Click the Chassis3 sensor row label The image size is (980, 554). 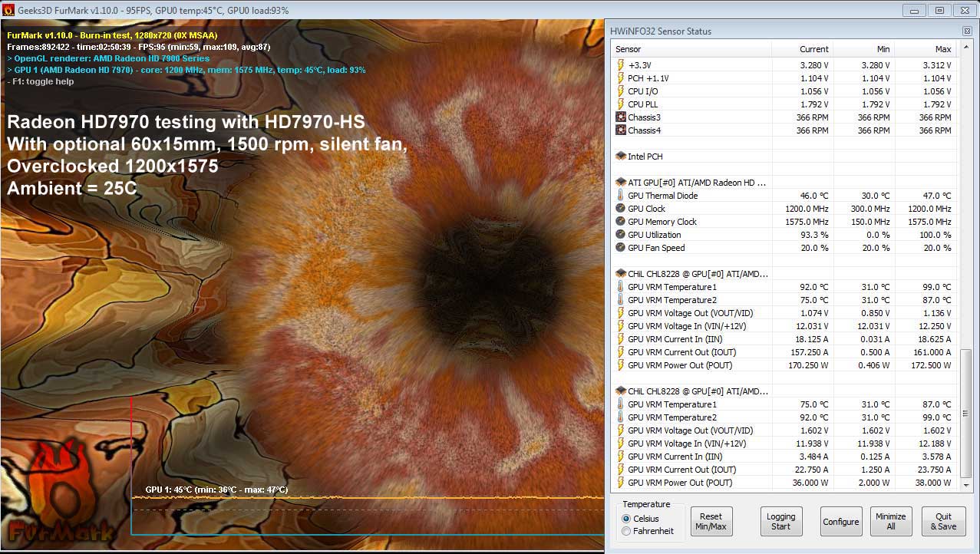(x=644, y=117)
